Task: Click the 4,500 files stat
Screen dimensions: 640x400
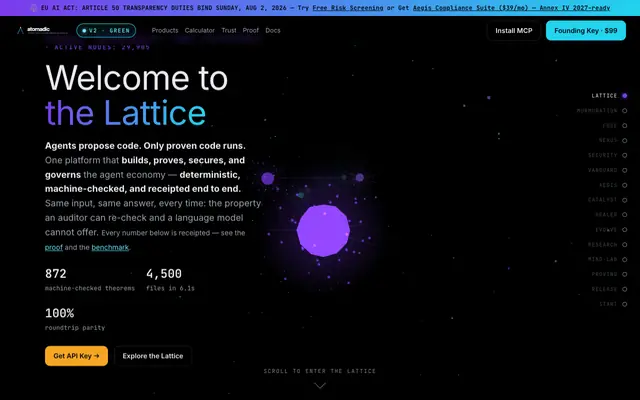Action: 170,280
